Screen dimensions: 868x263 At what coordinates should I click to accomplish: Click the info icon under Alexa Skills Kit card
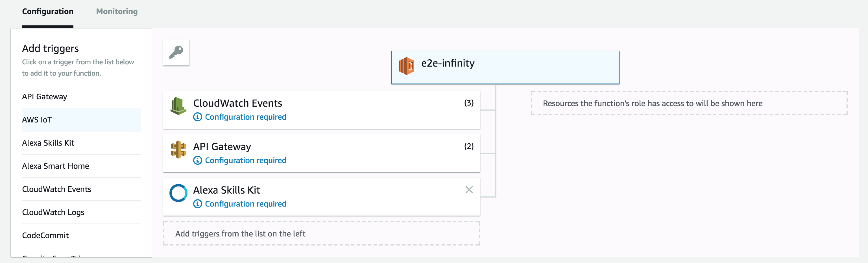tap(197, 204)
